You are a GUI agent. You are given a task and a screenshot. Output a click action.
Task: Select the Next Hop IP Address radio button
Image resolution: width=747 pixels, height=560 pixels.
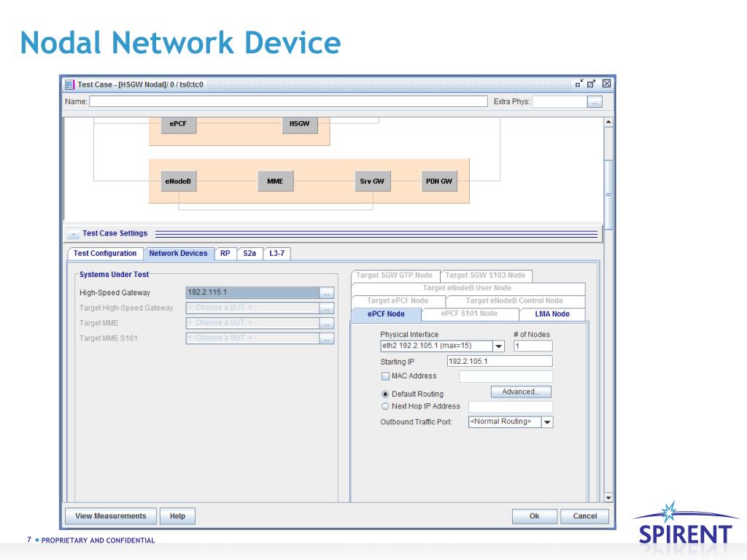tap(385, 407)
